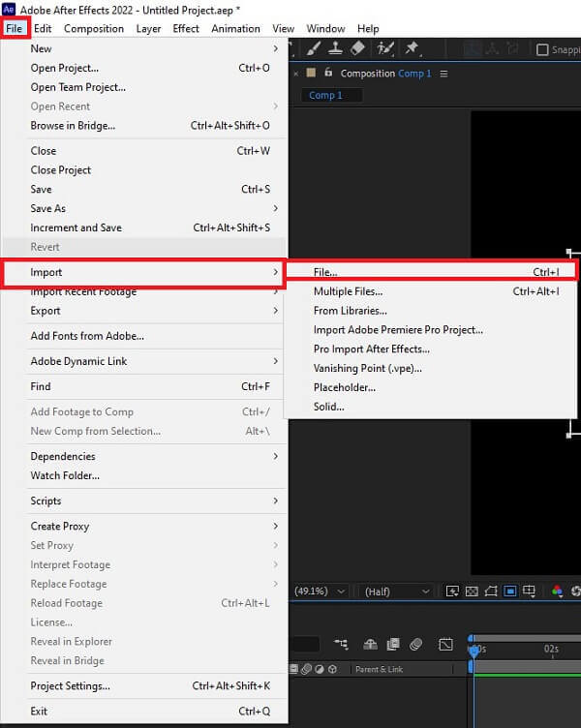Open the Window menu

click(x=325, y=28)
